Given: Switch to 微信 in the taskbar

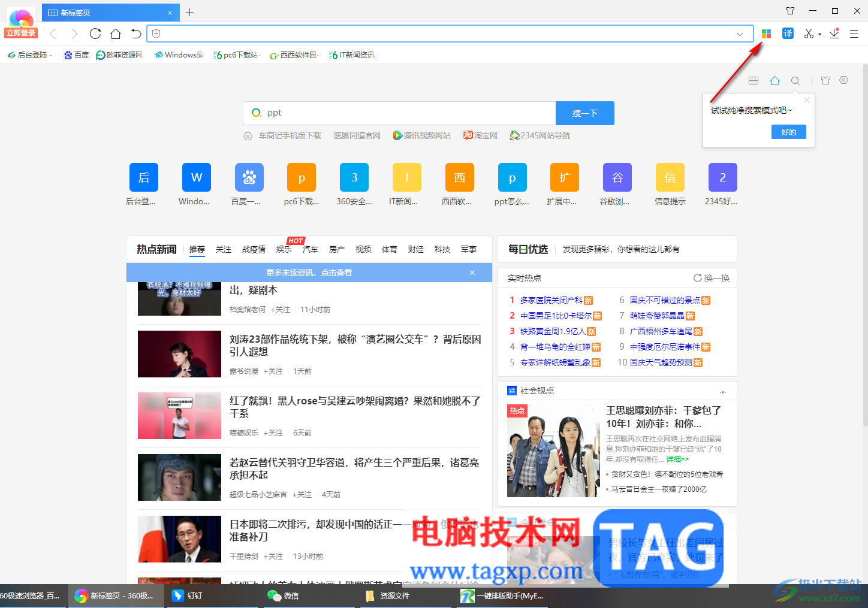Looking at the screenshot, I should click(x=309, y=596).
